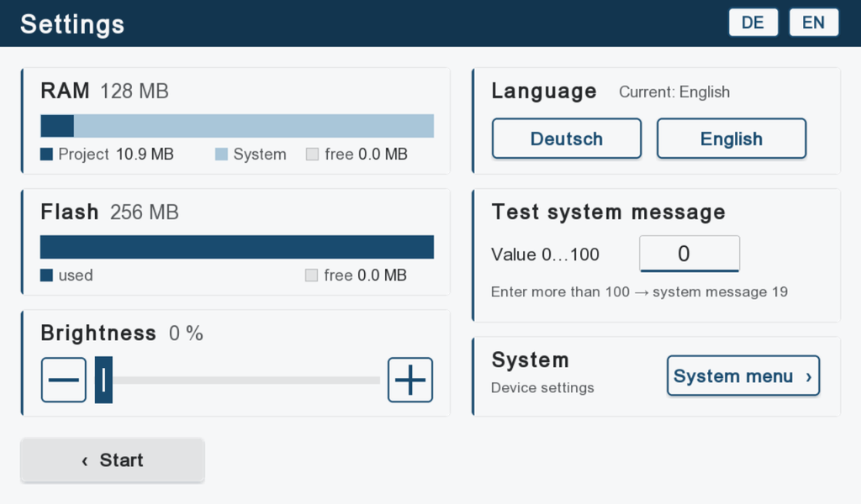The height and width of the screenshot is (504, 861).
Task: Click the 'Value 0…100' label
Action: (x=545, y=255)
